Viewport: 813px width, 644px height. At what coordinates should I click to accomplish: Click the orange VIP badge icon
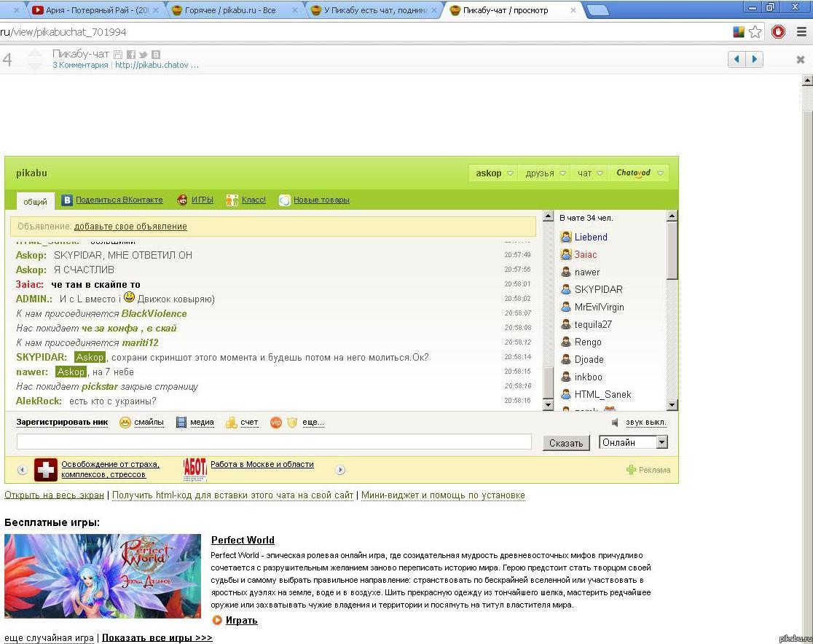click(276, 423)
